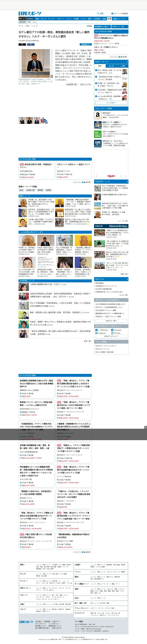Open the 野球 navigation tab
This screenshot has height=644, width=147.
37,19
